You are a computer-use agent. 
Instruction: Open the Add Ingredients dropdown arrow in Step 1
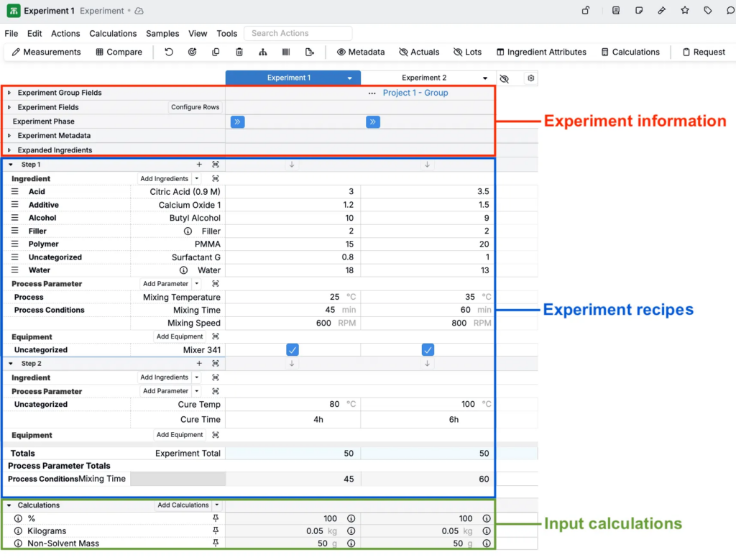[197, 178]
